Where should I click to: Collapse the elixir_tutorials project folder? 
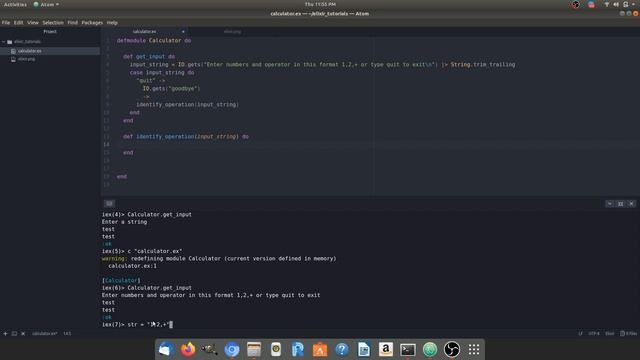[4, 42]
